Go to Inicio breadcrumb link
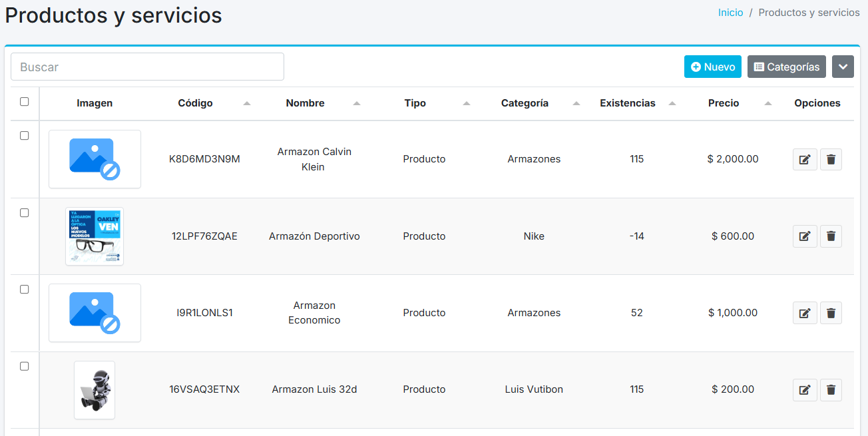This screenshot has width=868, height=436. tap(730, 13)
